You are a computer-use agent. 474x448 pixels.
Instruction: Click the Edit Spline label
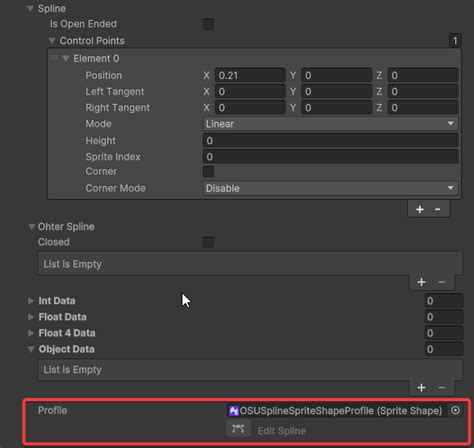pyautogui.click(x=282, y=431)
